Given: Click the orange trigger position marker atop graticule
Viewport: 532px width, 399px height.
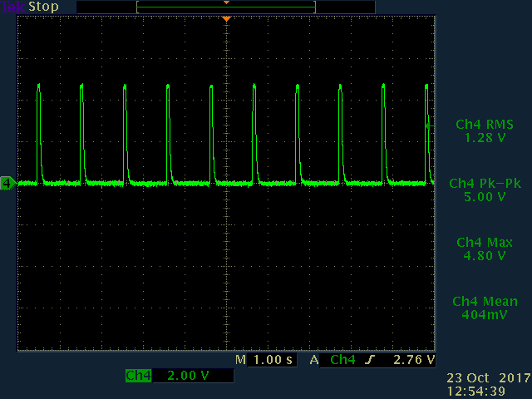Looking at the screenshot, I should tap(227, 19).
